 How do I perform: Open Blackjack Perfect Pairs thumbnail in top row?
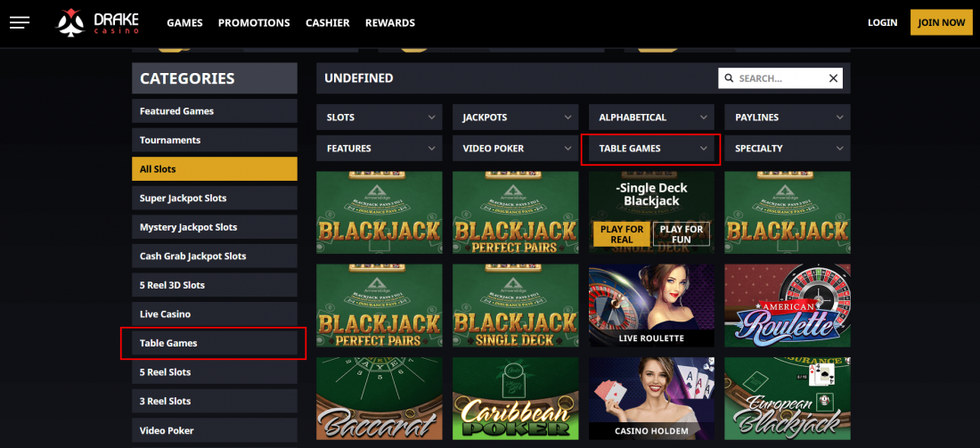[x=516, y=213]
